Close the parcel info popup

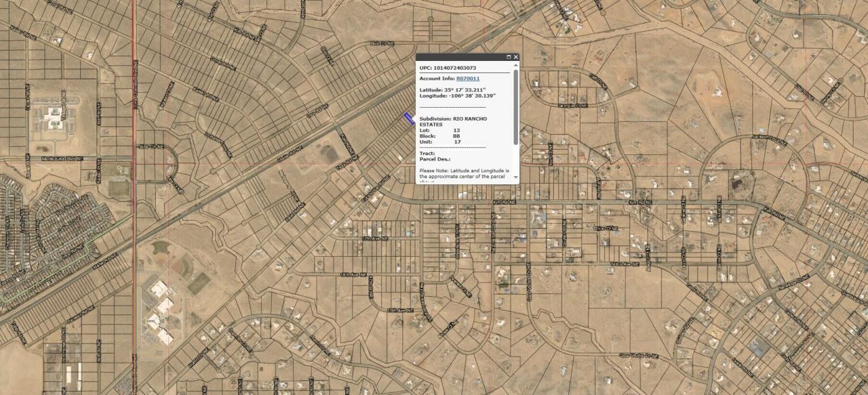[516, 57]
